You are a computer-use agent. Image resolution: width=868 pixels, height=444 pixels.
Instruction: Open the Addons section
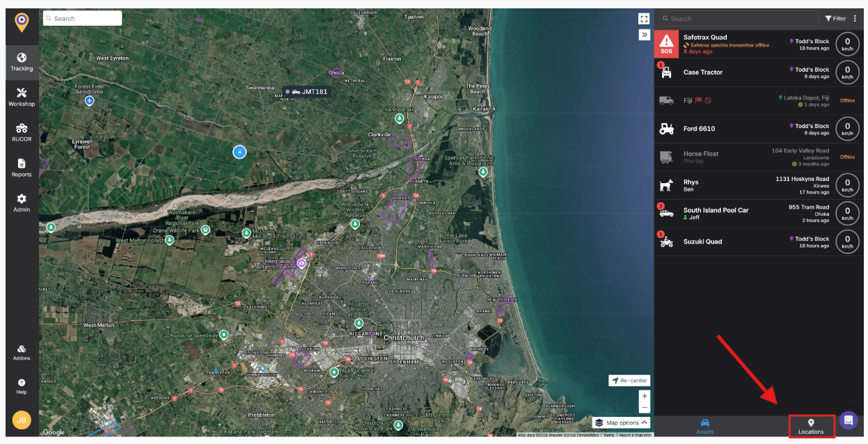tap(22, 352)
